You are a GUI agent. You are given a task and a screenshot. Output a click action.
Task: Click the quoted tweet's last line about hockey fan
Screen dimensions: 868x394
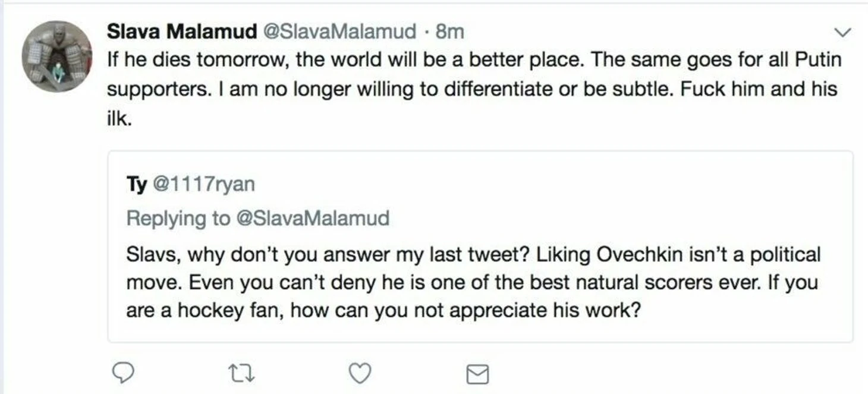click(383, 311)
